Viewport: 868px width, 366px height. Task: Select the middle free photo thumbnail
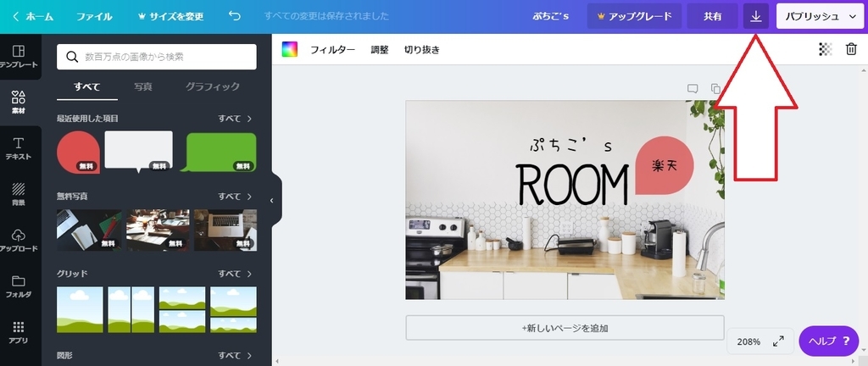point(158,230)
